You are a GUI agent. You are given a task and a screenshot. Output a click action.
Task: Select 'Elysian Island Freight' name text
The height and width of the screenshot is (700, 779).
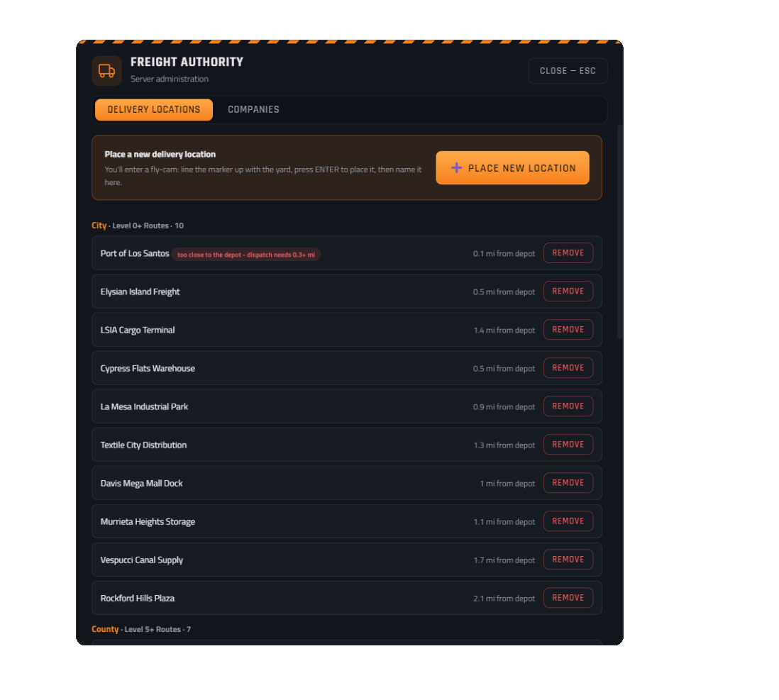tap(140, 291)
